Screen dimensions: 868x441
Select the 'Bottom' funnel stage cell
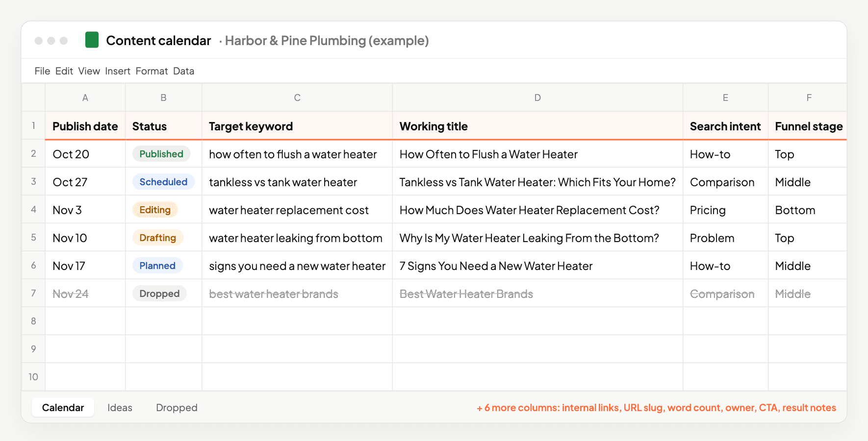808,210
